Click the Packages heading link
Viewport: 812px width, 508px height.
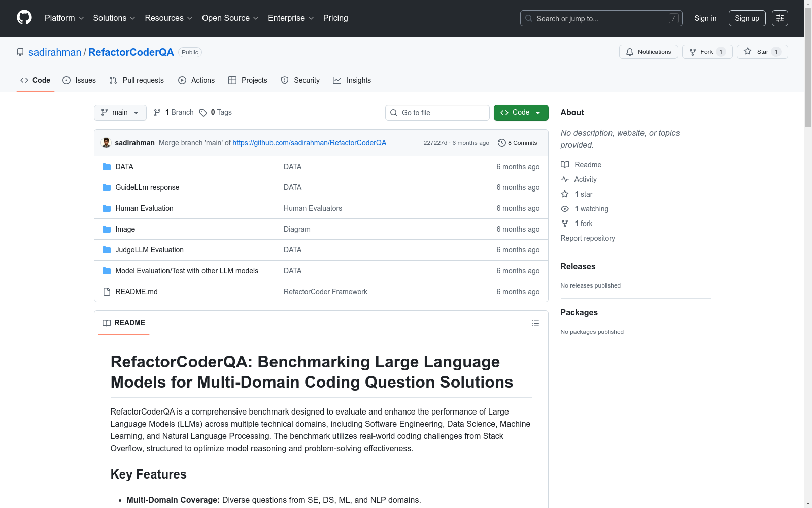[579, 312]
